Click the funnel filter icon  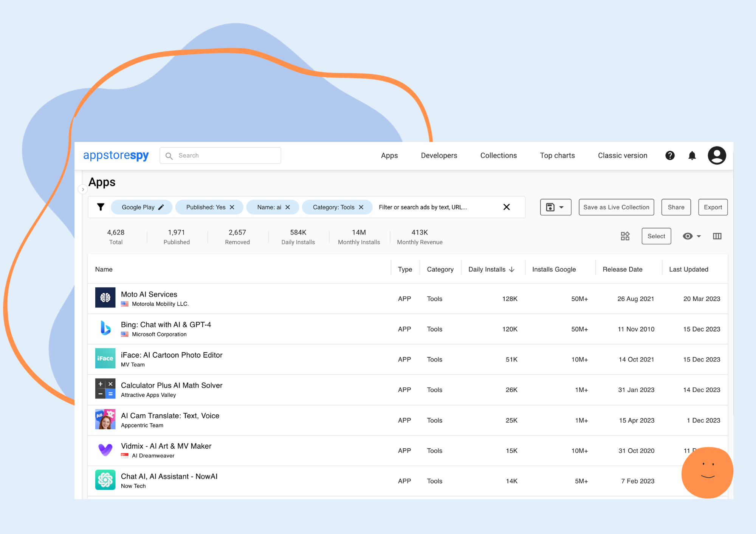pyautogui.click(x=101, y=207)
